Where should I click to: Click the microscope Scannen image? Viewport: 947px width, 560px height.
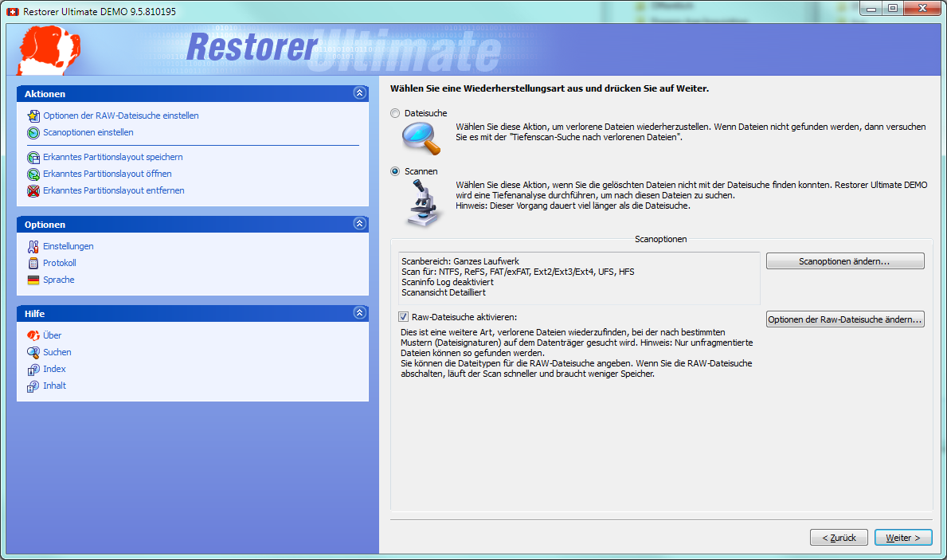click(423, 204)
